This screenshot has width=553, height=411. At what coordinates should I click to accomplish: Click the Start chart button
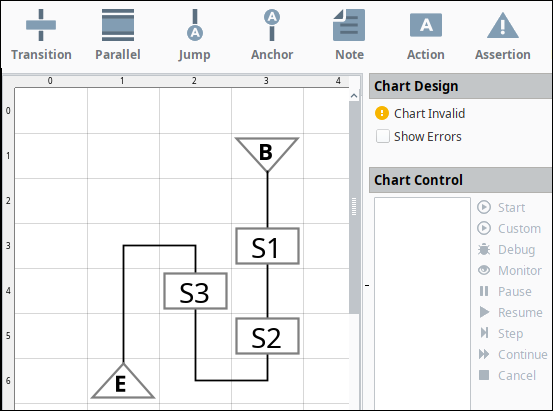coord(501,207)
